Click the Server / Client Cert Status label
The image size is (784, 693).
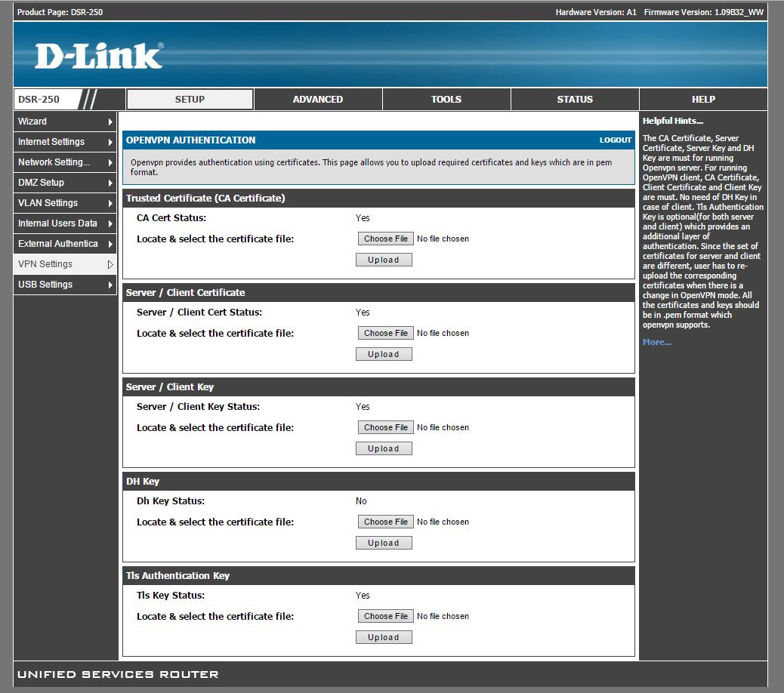tap(199, 313)
